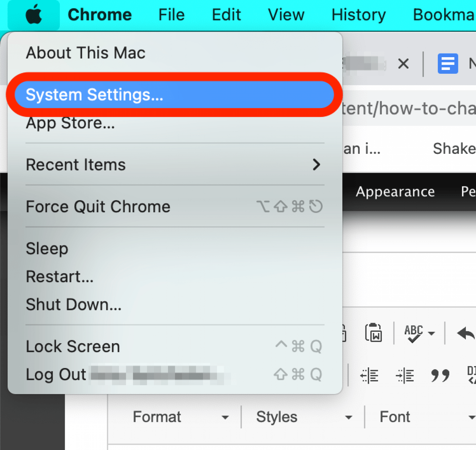The width and height of the screenshot is (476, 450).
Task: Open the Appearance admin menu link
Action: tap(395, 192)
